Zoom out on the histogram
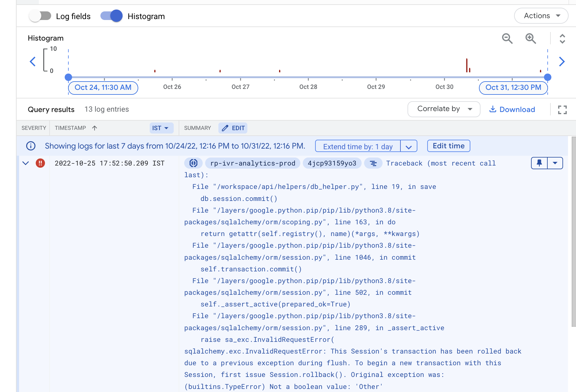 (x=507, y=39)
